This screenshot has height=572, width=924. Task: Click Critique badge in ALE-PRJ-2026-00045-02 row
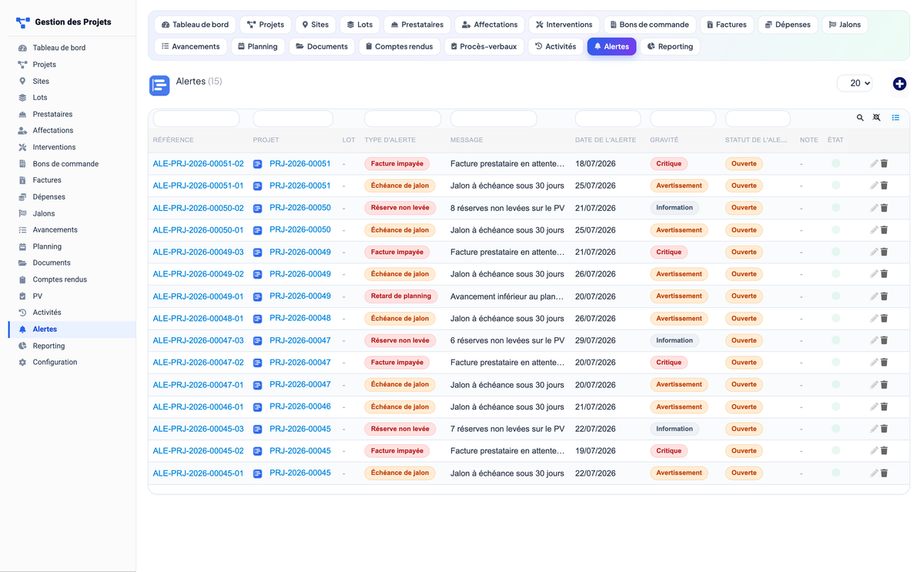pyautogui.click(x=668, y=451)
